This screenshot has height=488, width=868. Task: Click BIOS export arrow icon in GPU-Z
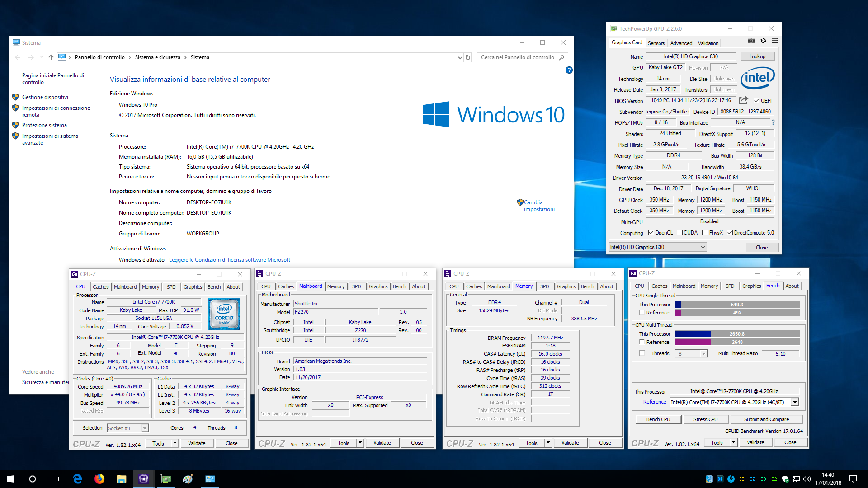point(743,100)
